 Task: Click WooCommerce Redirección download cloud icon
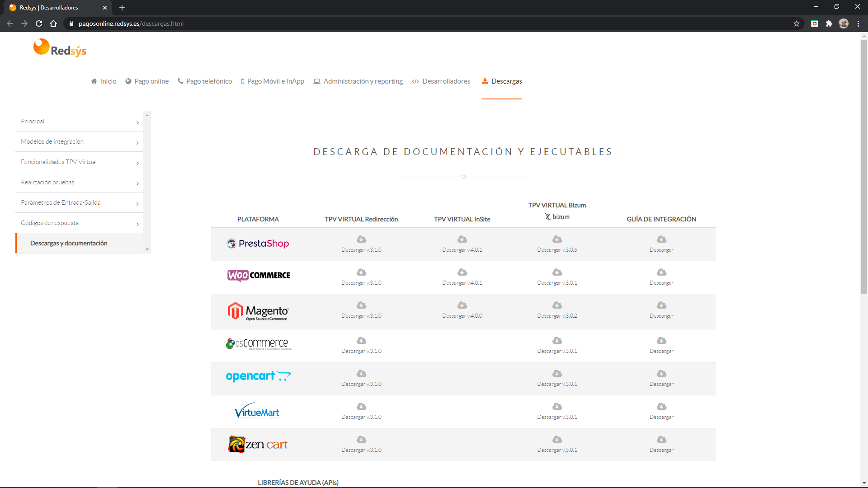361,272
